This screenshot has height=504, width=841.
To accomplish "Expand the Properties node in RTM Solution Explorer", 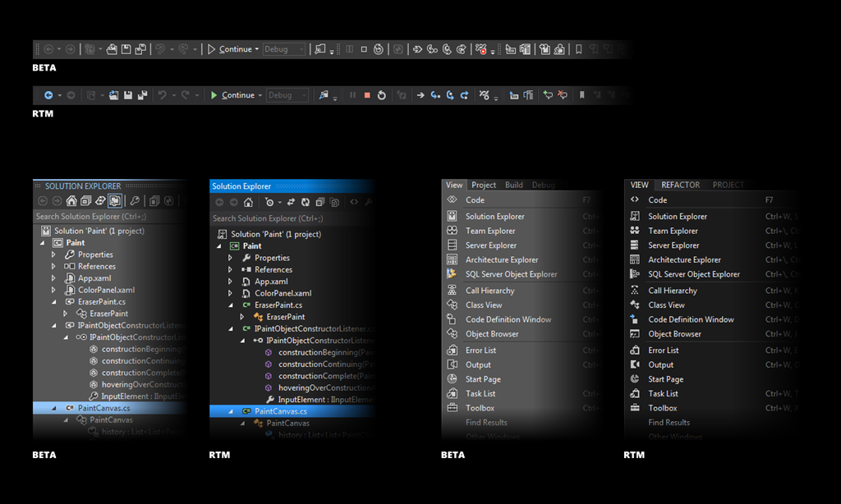I will pyautogui.click(x=231, y=258).
